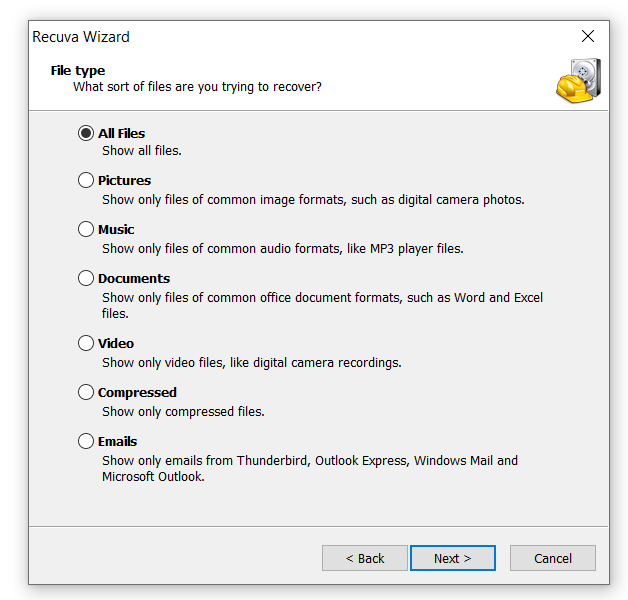Go back with the Back button
The image size is (628, 600).
(364, 558)
